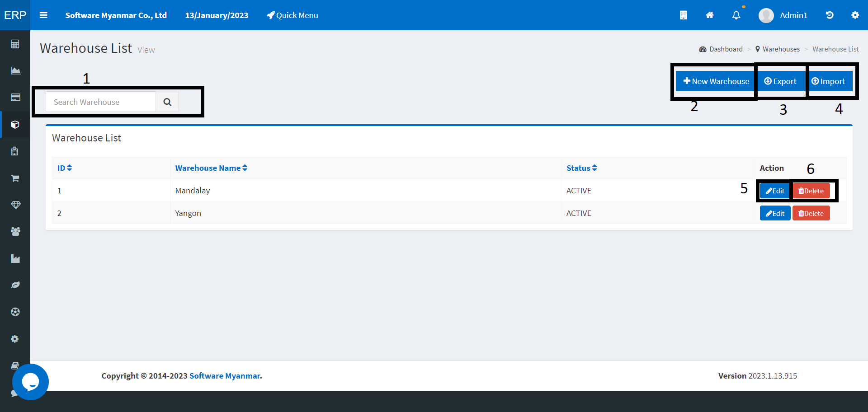Open the Quick Menu
Screen dimensions: 868x412
pyautogui.click(x=292, y=15)
